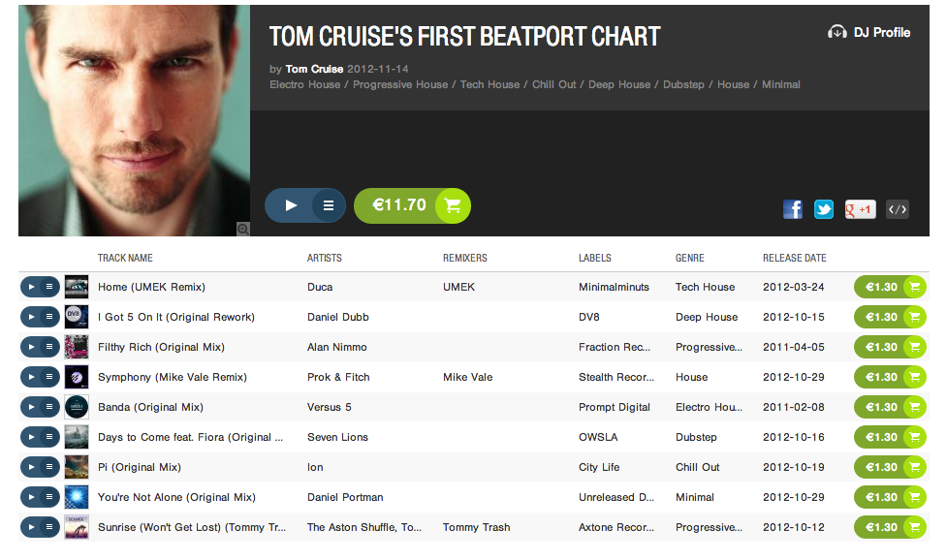Play the track Days to Come feat. Fiora
This screenshot has width=947, height=560.
[x=31, y=437]
